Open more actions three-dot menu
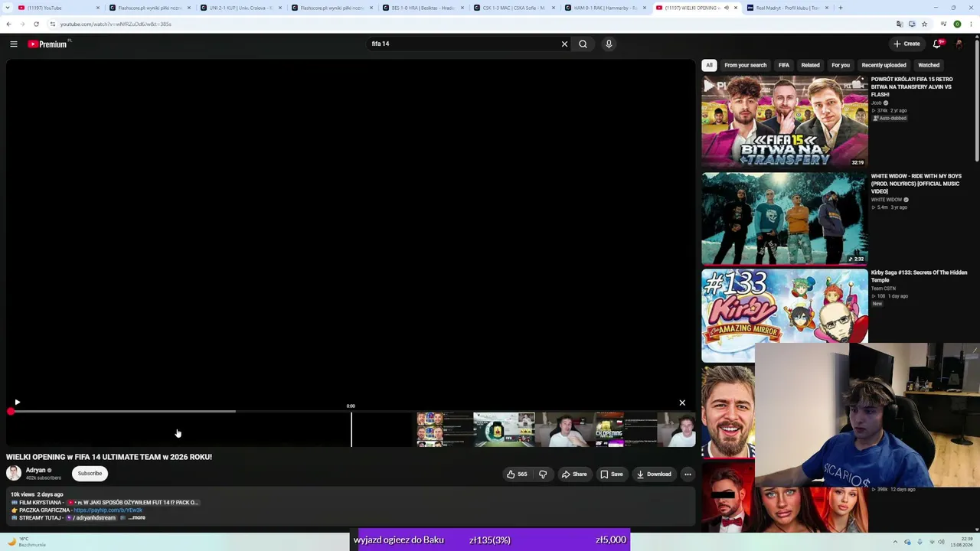 [x=688, y=474]
